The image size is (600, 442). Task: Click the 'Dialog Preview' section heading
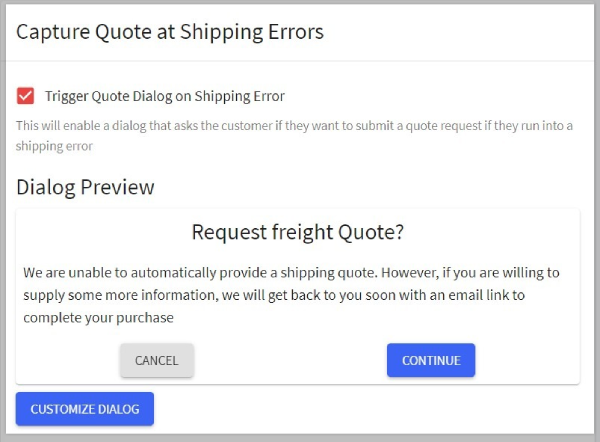[x=85, y=186]
